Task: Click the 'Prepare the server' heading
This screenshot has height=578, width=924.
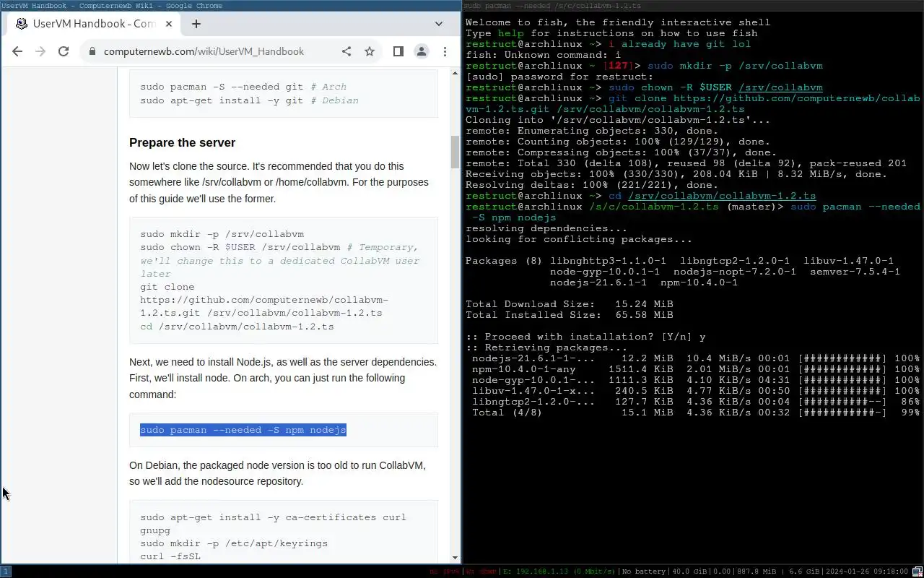Action: point(183,142)
